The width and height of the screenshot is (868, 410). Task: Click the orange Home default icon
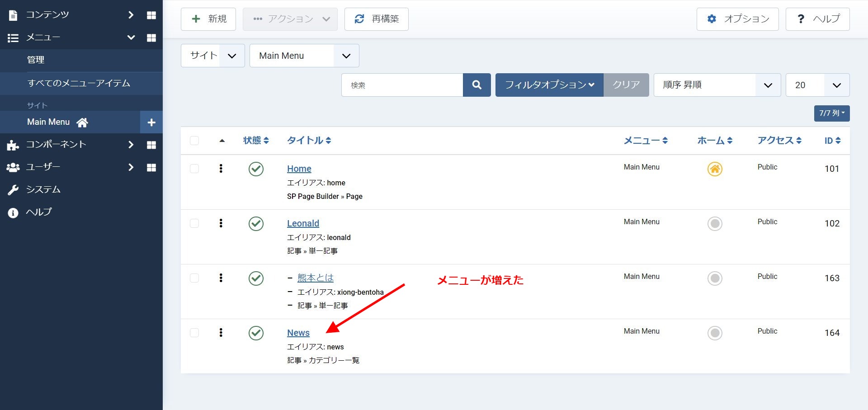[x=714, y=169]
